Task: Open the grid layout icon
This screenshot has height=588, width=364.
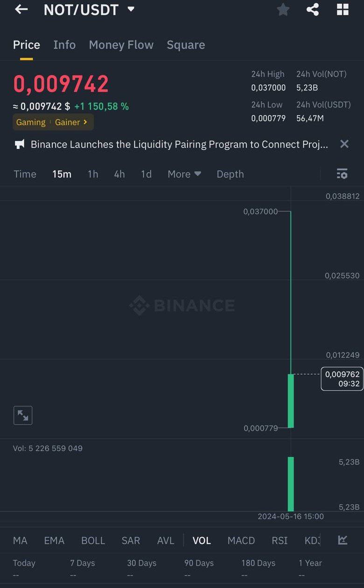Action: point(343,9)
